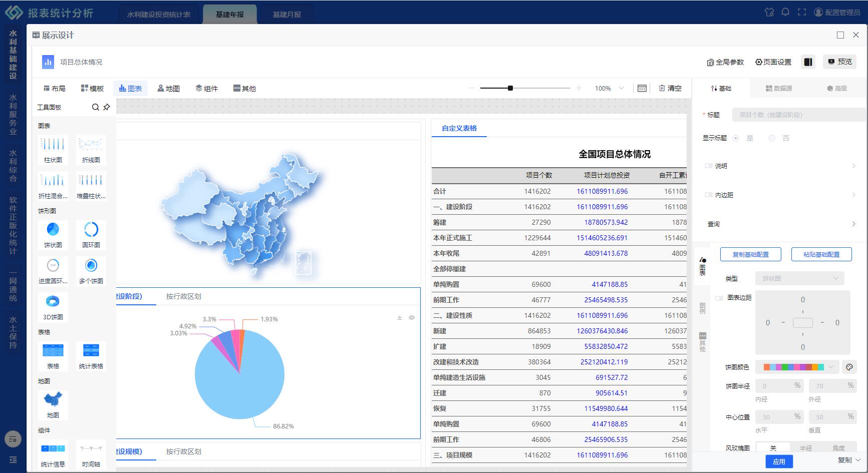Toggle the dark theme icon button
Image resolution: width=868 pixels, height=473 pixels.
pyautogui.click(x=808, y=62)
